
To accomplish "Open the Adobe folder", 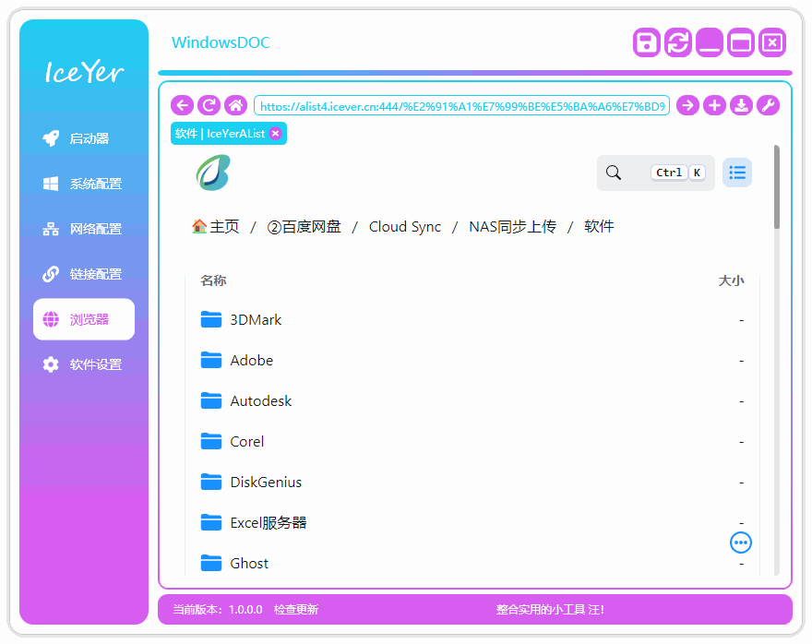I will [x=472, y=361].
